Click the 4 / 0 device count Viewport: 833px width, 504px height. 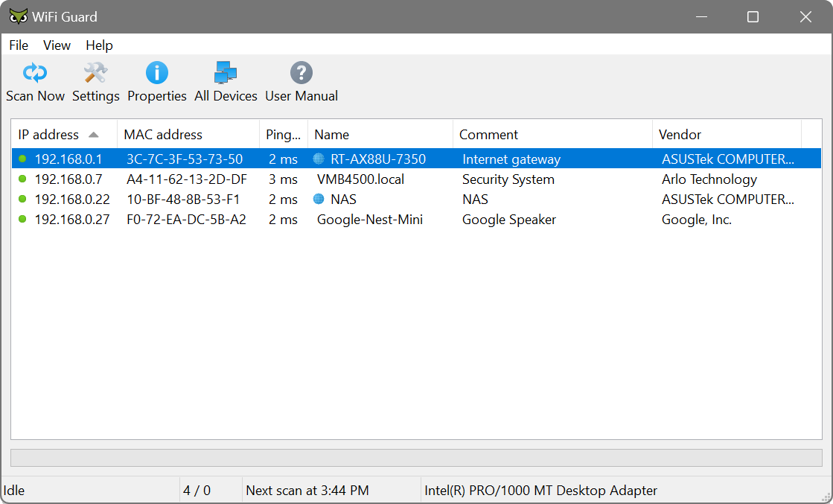[x=197, y=490]
